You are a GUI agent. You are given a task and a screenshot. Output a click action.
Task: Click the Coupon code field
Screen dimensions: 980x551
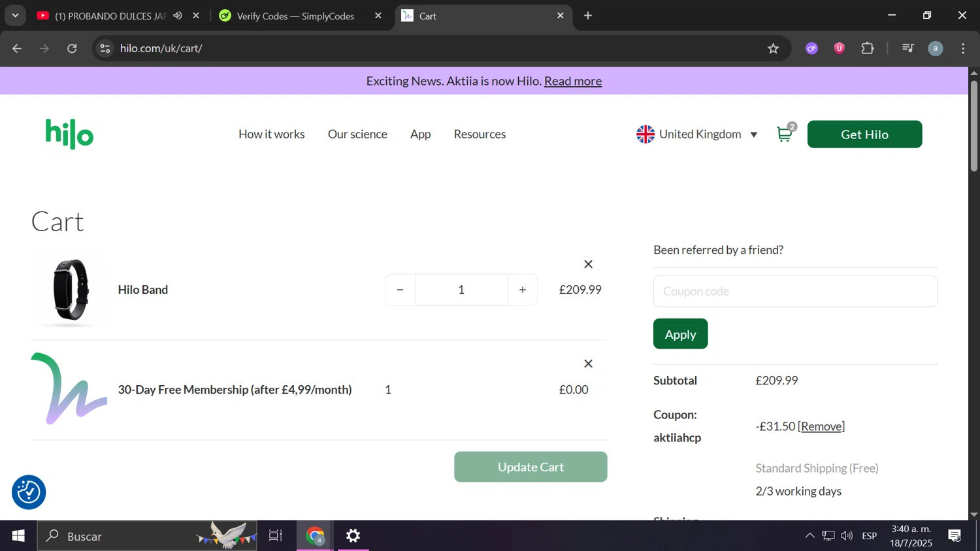click(x=795, y=291)
